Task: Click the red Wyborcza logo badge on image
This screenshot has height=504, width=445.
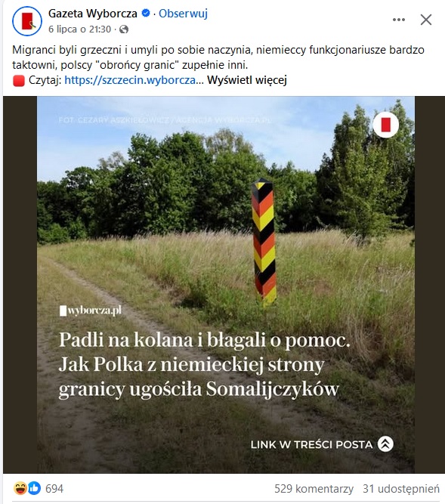Action: tap(386, 125)
